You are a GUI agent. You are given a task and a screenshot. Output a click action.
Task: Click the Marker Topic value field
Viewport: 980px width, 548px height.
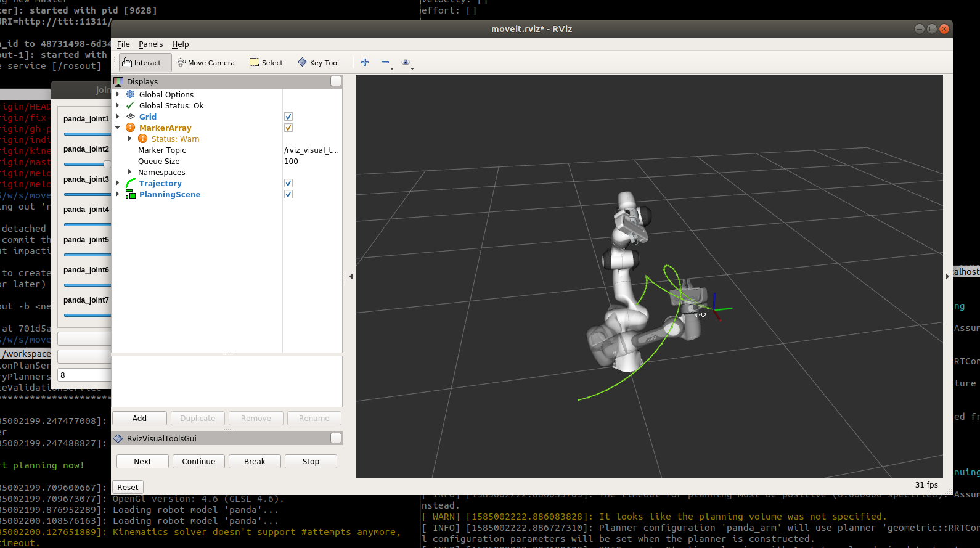pyautogui.click(x=312, y=150)
